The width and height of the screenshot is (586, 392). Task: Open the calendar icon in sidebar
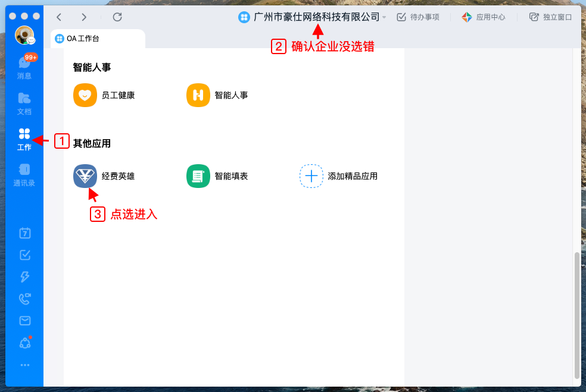[25, 233]
